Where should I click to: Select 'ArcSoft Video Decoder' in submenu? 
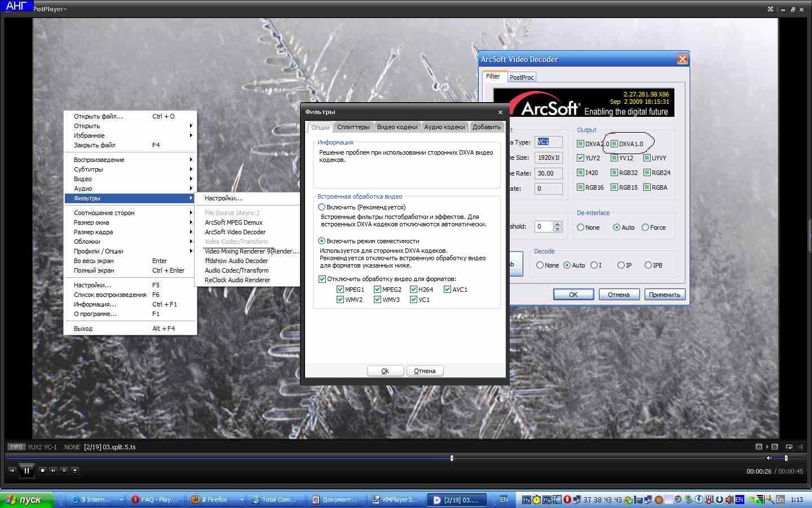(x=248, y=232)
